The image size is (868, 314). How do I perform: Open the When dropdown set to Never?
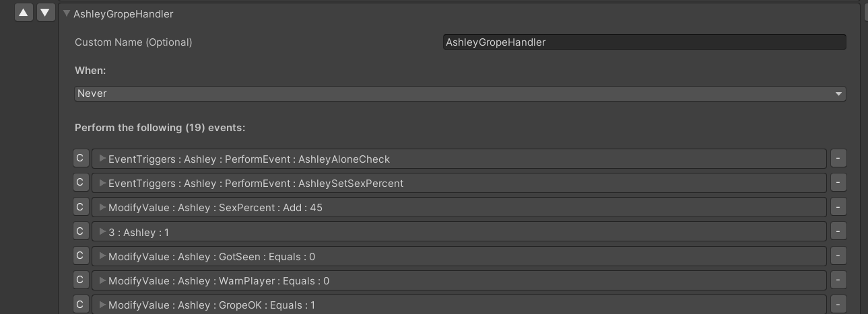pyautogui.click(x=460, y=93)
